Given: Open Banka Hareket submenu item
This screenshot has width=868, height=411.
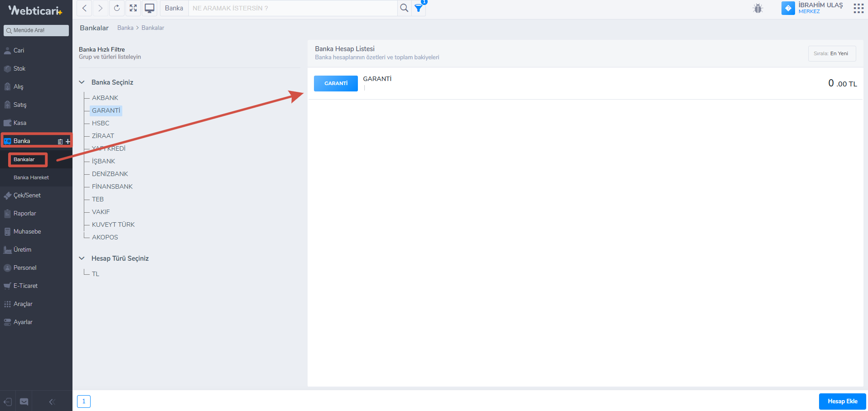Looking at the screenshot, I should (31, 177).
